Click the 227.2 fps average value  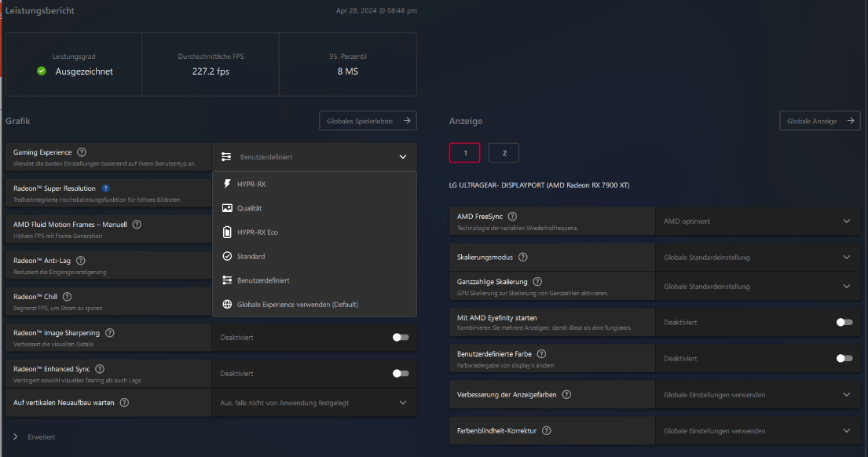(x=211, y=71)
